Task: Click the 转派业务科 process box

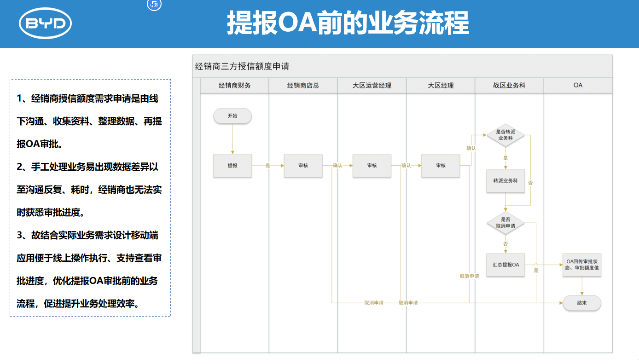Action: [x=505, y=181]
